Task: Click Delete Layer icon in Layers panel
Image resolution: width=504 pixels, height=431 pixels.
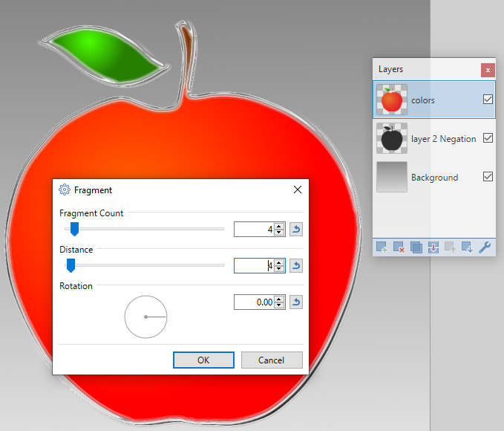Action: (399, 247)
